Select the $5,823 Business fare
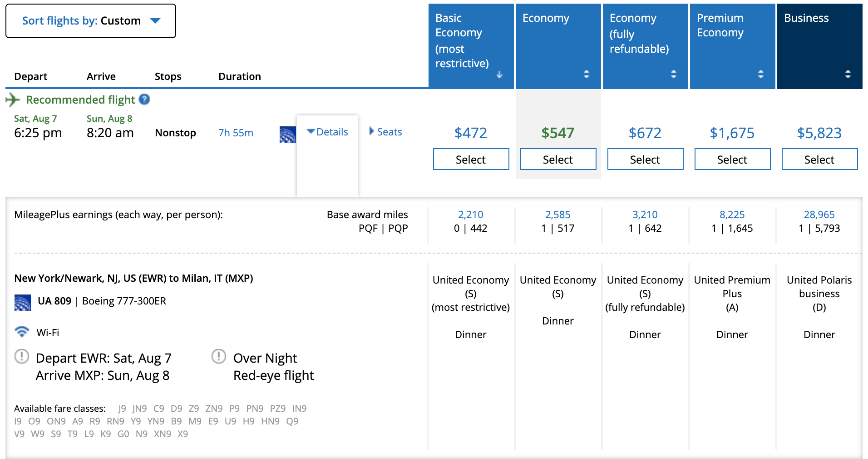This screenshot has height=459, width=868. tap(819, 160)
